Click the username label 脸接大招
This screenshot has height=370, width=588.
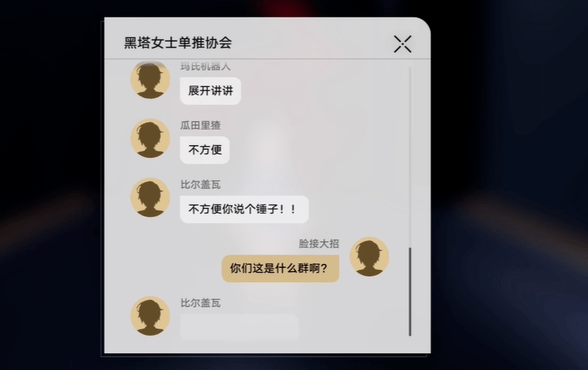318,243
